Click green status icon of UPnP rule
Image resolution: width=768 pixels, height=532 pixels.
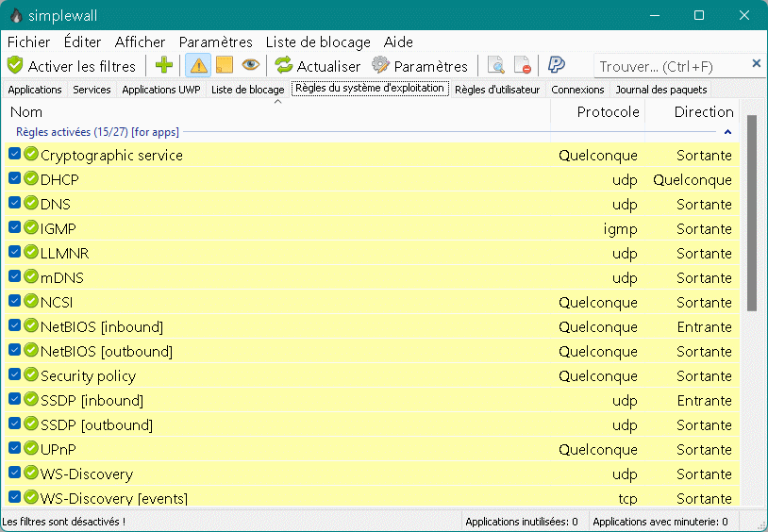31,448
